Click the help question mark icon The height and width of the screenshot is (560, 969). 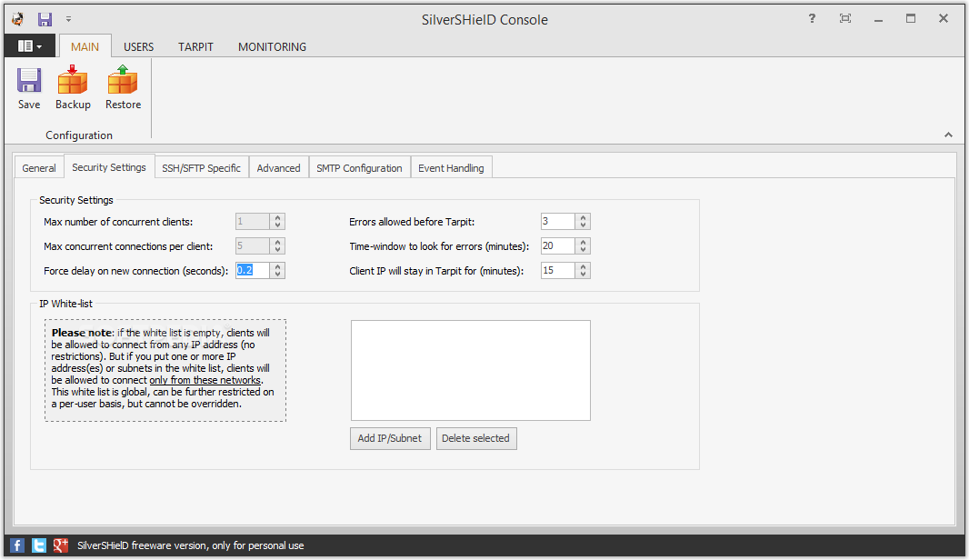812,18
